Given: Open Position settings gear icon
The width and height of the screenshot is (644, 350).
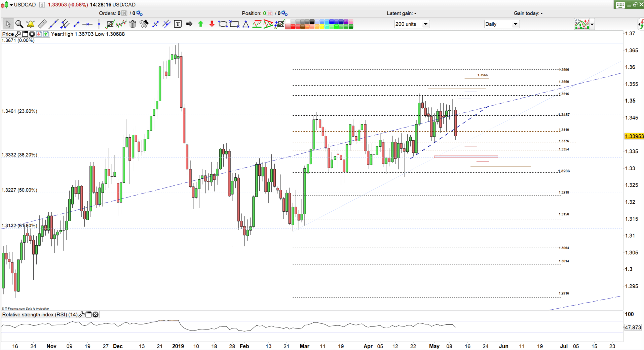Looking at the screenshot, I should [284, 13].
